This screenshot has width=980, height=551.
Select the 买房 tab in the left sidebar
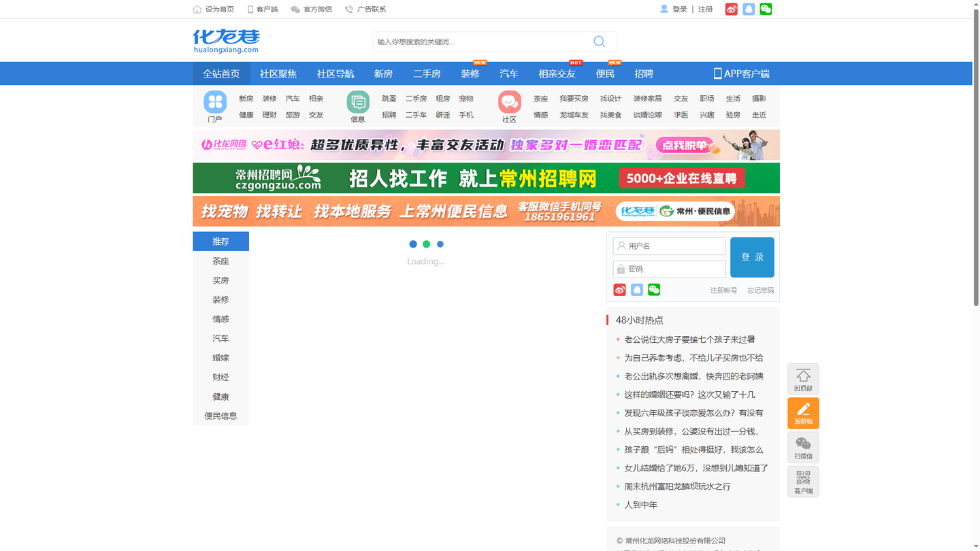coord(220,280)
